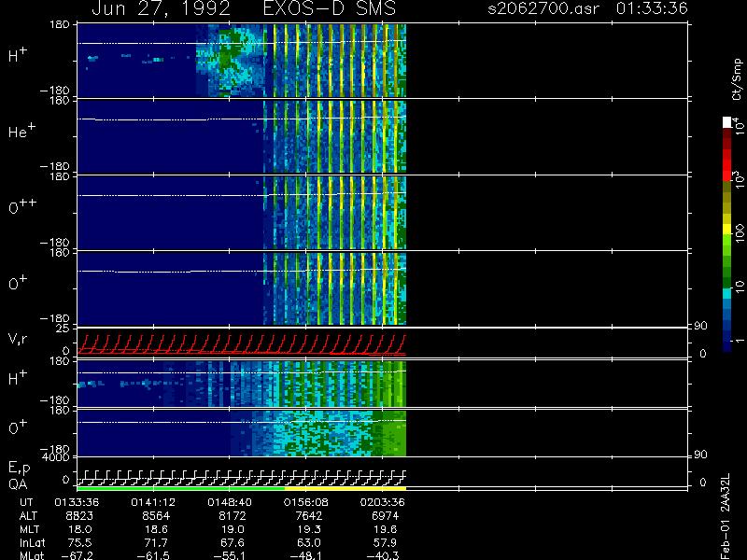Click the altitude value "6974"

385,516
